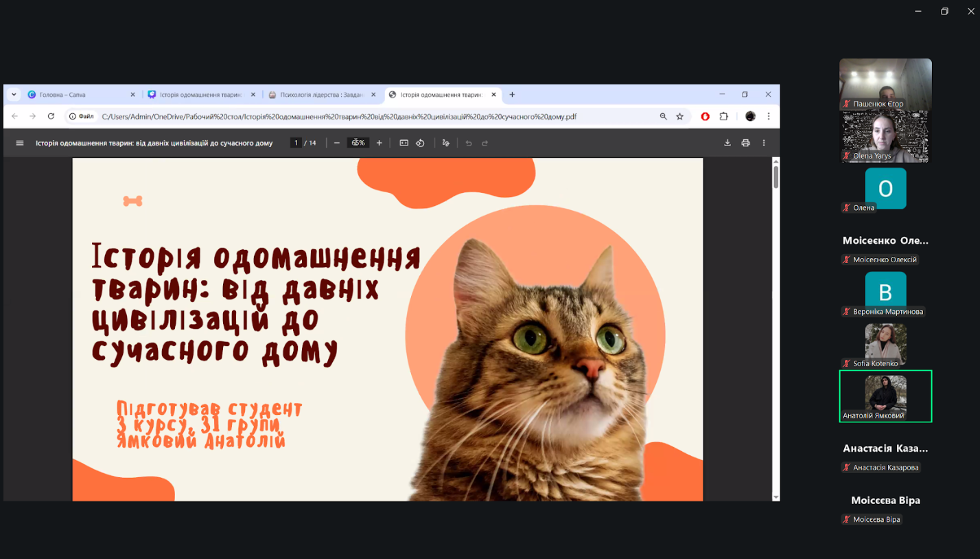Reload the current page
Screen dimensions: 980x559
(x=51, y=117)
